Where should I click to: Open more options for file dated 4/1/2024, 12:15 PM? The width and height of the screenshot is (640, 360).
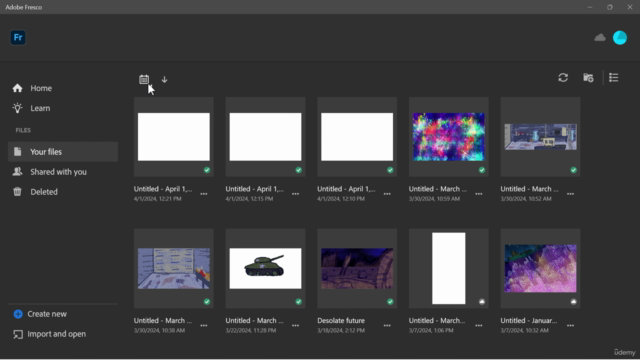(x=296, y=194)
